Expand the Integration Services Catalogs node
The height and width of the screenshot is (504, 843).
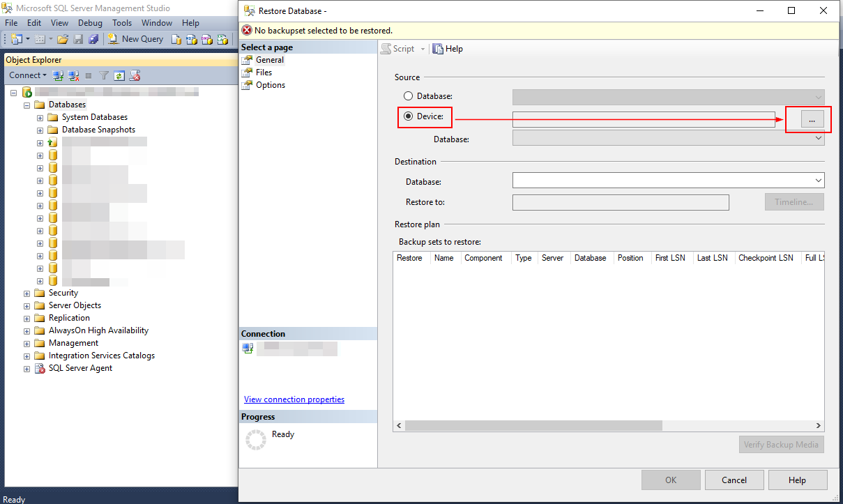28,356
